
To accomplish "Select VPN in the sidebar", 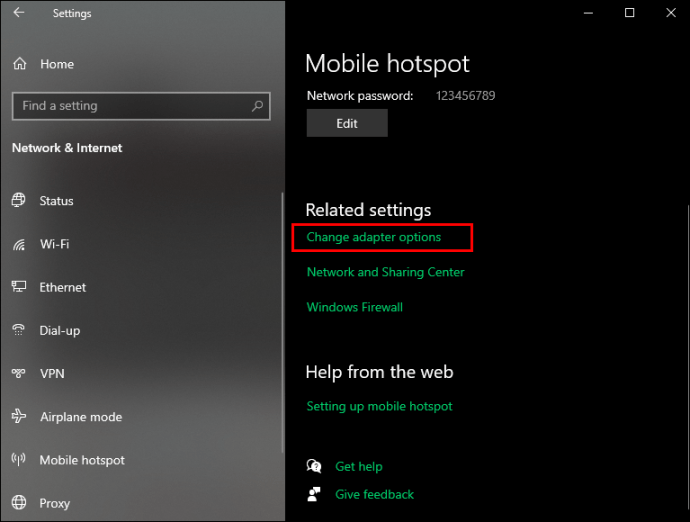I will pos(52,374).
